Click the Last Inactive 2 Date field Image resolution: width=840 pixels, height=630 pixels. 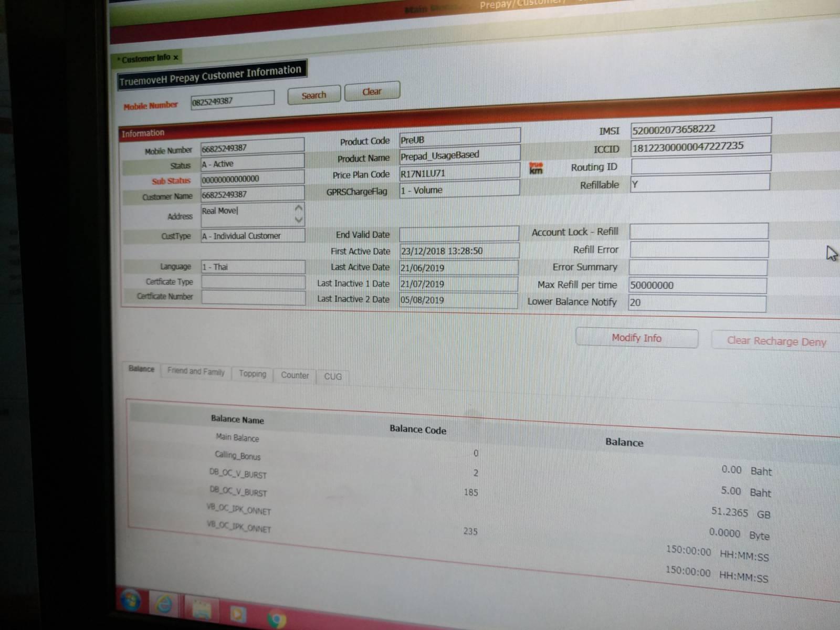click(458, 300)
